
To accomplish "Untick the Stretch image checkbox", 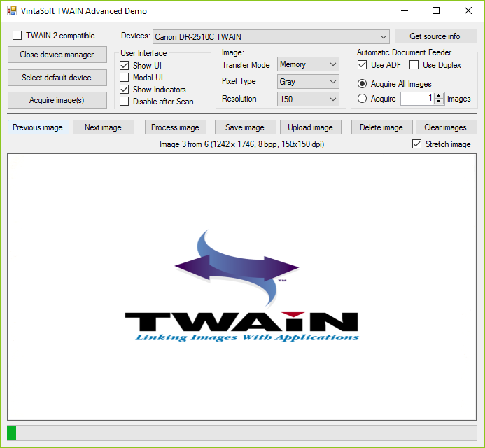I will coord(417,144).
